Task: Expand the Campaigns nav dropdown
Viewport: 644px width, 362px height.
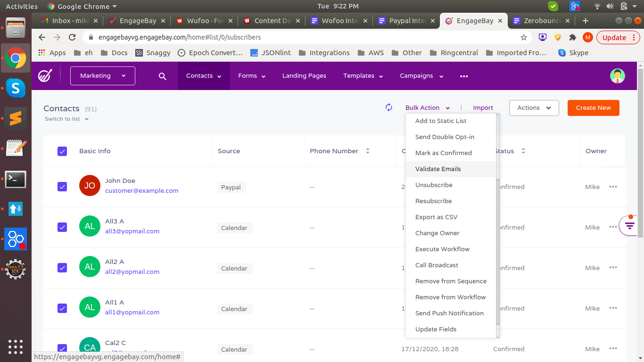Action: [421, 76]
